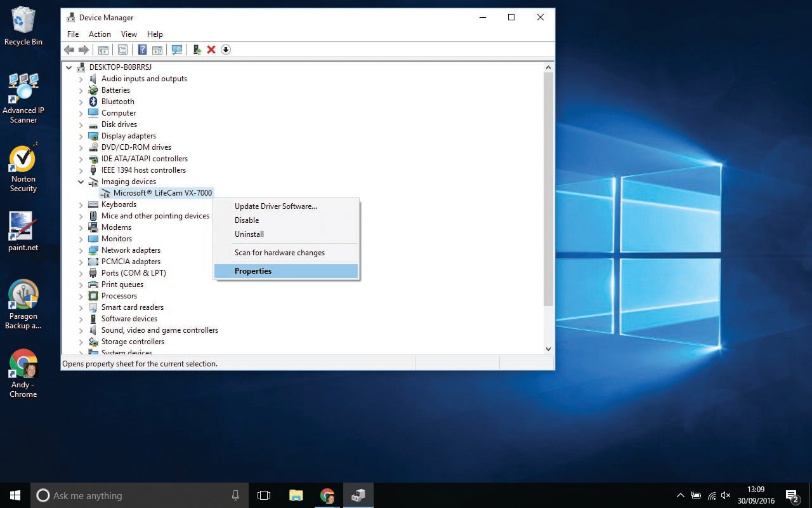Choose Update Driver Software in context menu
The height and width of the screenshot is (508, 812).
point(287,206)
